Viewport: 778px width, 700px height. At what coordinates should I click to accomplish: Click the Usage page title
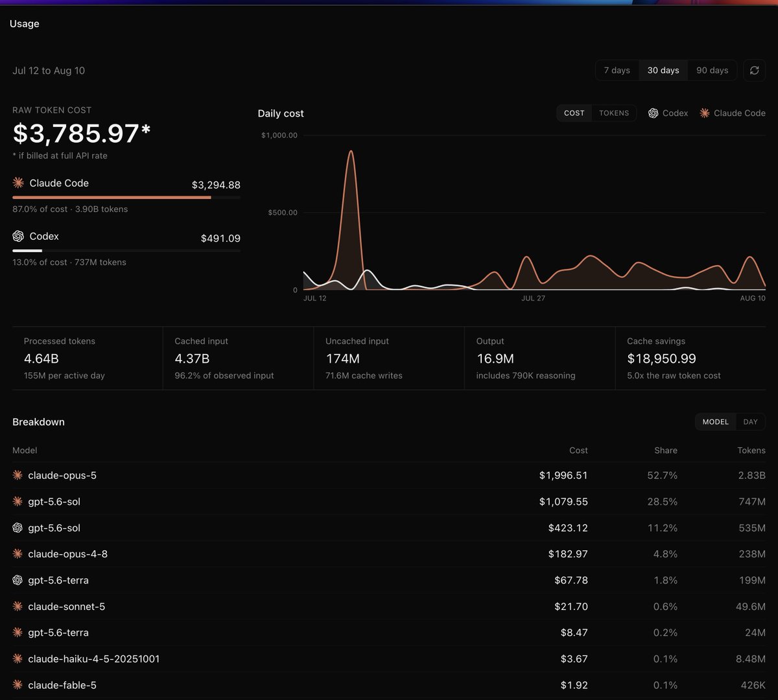[25, 23]
